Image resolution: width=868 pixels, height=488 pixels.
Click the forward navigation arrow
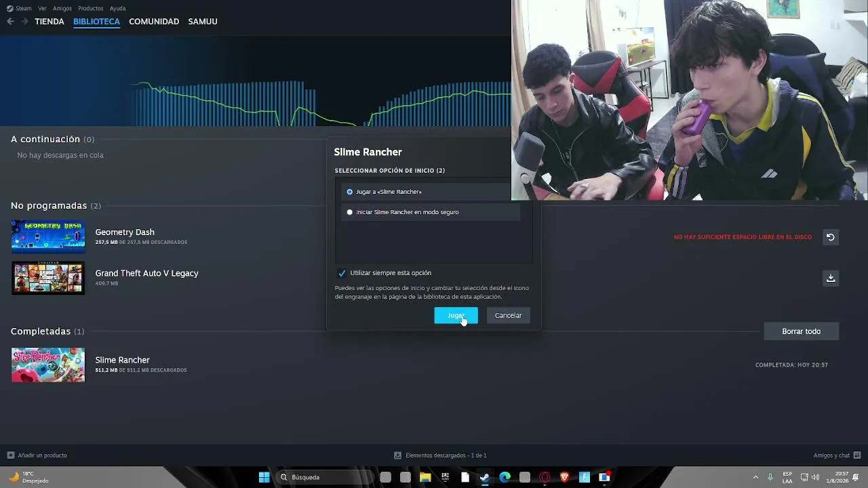[24, 22]
